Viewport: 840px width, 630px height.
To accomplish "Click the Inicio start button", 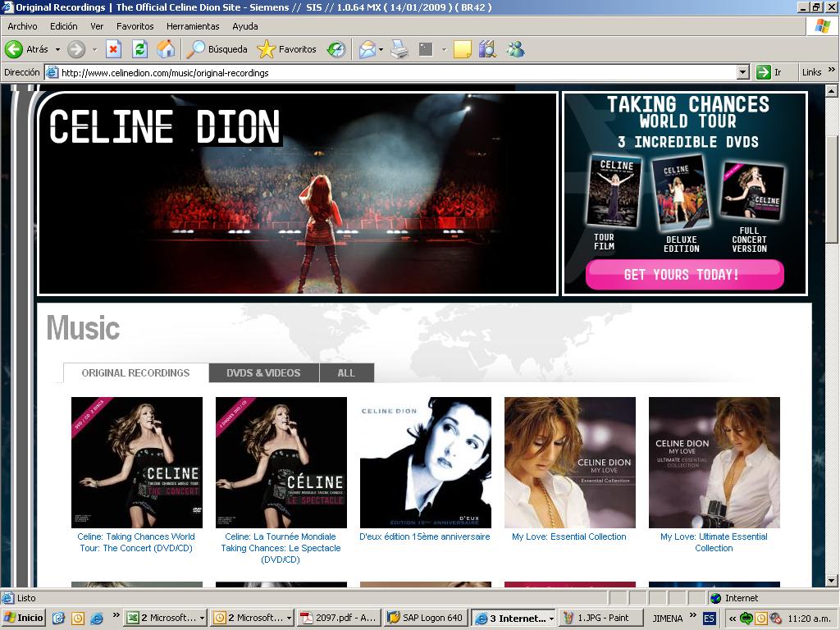I will tap(24, 618).
